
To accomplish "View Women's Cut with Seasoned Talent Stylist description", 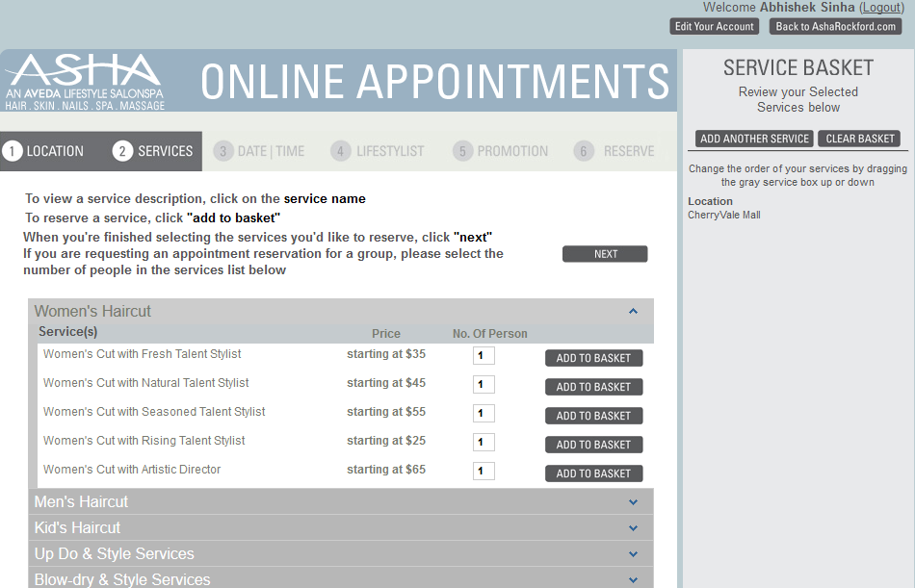I will pyautogui.click(x=154, y=412).
